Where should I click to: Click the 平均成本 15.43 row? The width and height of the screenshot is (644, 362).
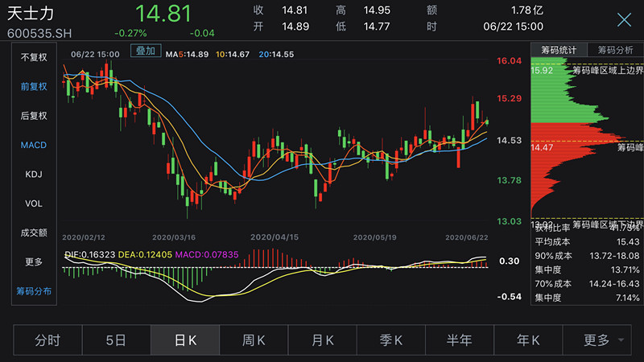pos(587,242)
